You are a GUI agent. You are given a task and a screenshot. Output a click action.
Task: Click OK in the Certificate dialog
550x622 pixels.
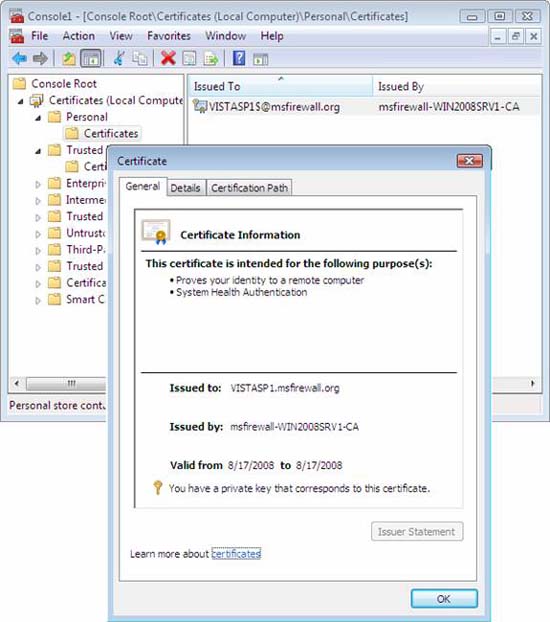[444, 599]
